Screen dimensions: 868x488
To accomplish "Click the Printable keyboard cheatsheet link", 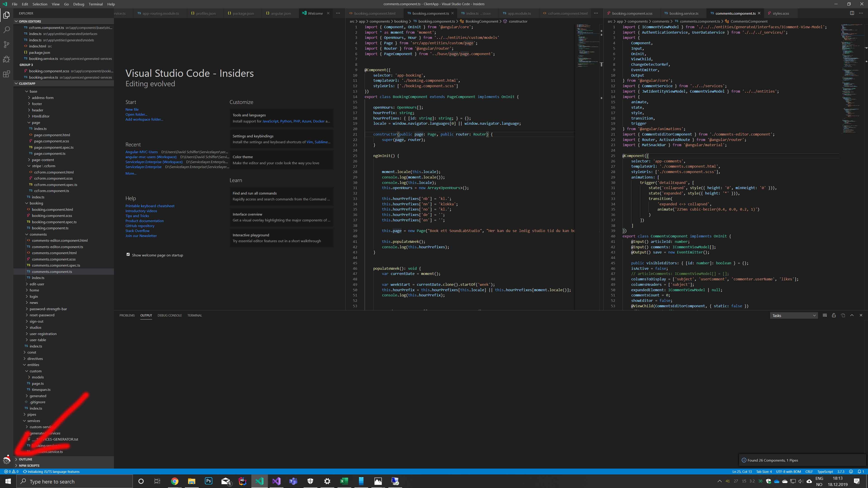I will click(x=150, y=206).
